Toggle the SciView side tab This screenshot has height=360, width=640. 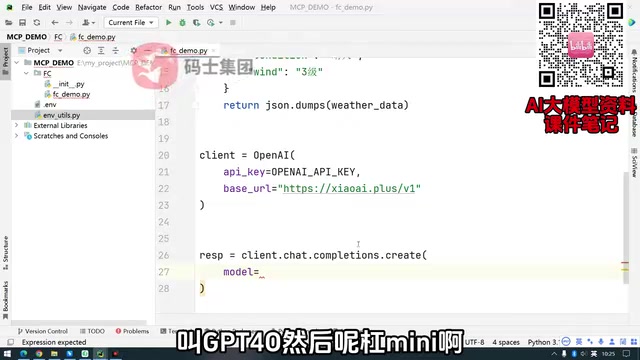pyautogui.click(x=634, y=163)
